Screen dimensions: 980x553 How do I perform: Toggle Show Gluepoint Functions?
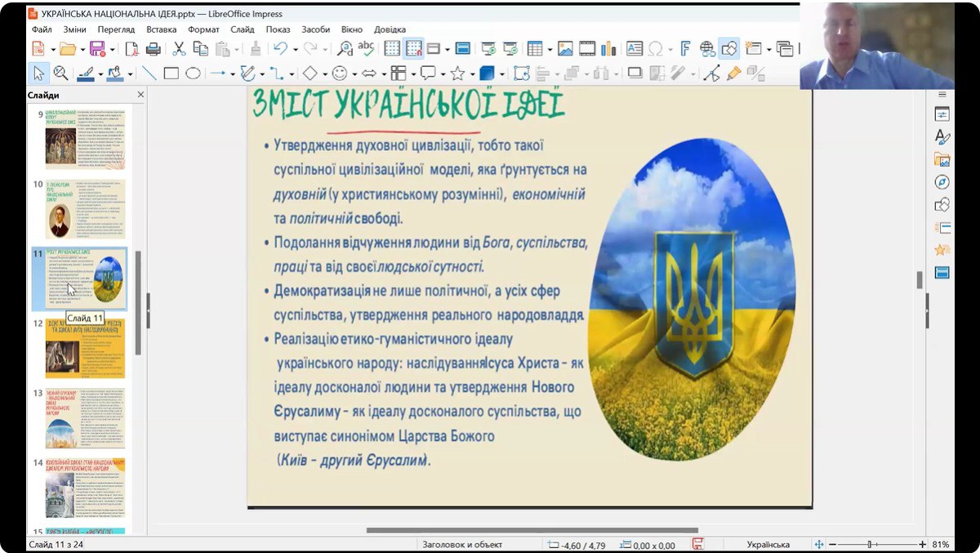[733, 73]
